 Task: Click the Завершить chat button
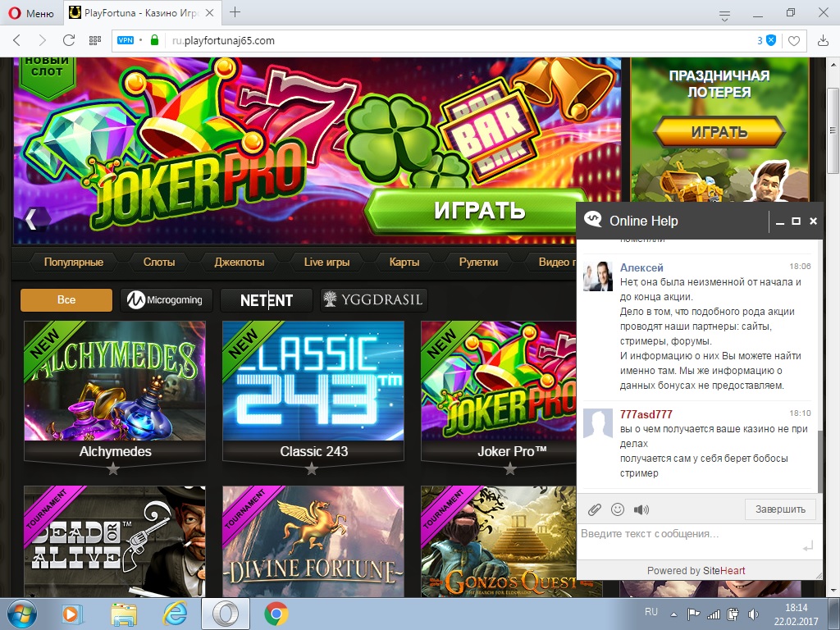[x=780, y=509]
